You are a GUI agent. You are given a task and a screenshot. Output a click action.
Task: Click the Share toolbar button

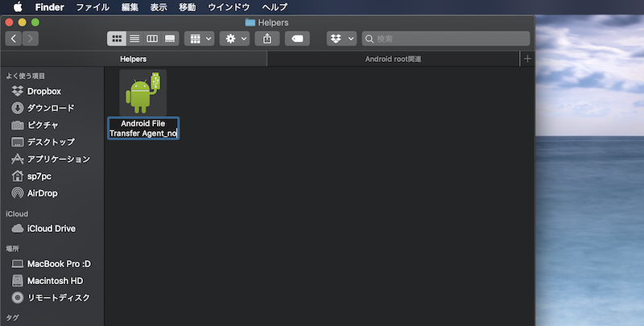pyautogui.click(x=267, y=39)
